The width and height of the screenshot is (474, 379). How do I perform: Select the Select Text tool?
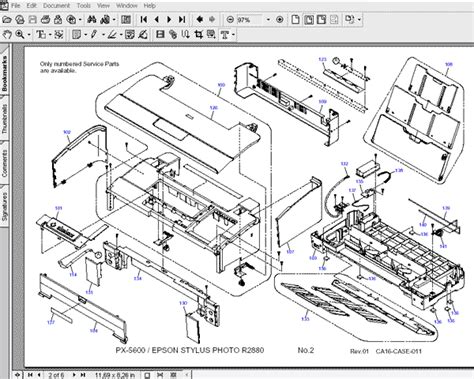pos(41,34)
